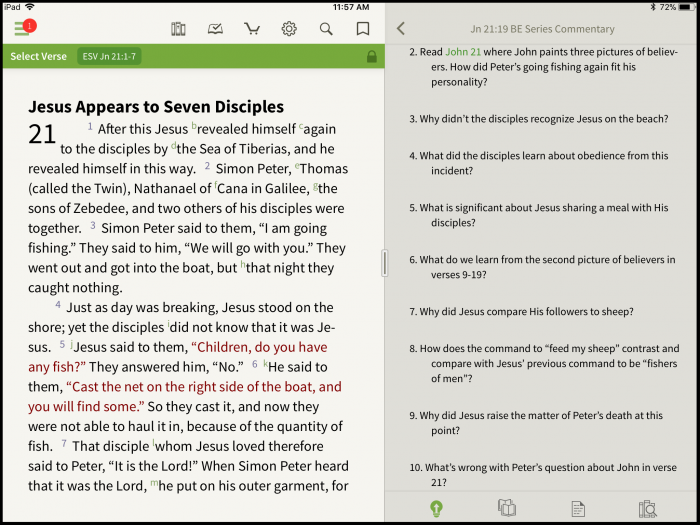Screen dimensions: 700x525
Task: Tap "Jn 21:19 BE Series Commentary" title
Action: (x=542, y=29)
